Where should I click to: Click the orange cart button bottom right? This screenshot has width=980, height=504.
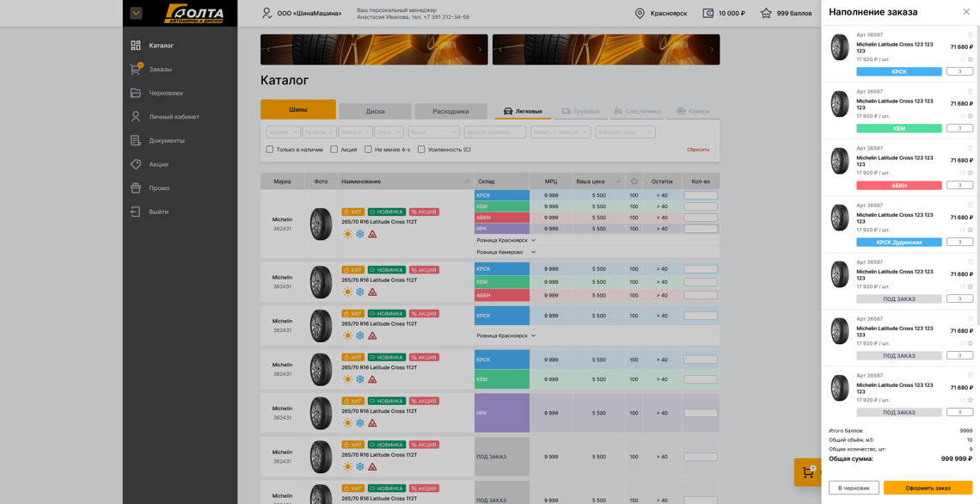805,470
